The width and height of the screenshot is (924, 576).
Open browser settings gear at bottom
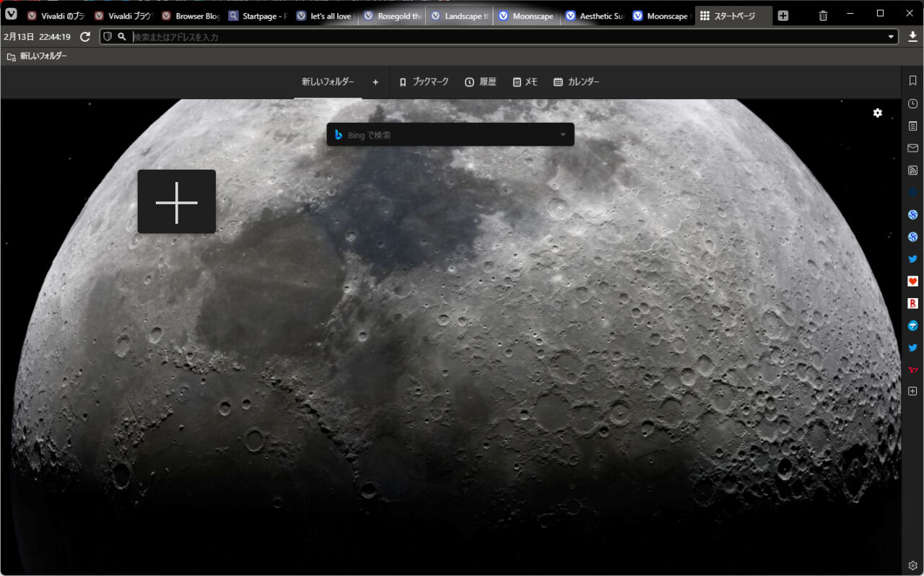point(912,565)
